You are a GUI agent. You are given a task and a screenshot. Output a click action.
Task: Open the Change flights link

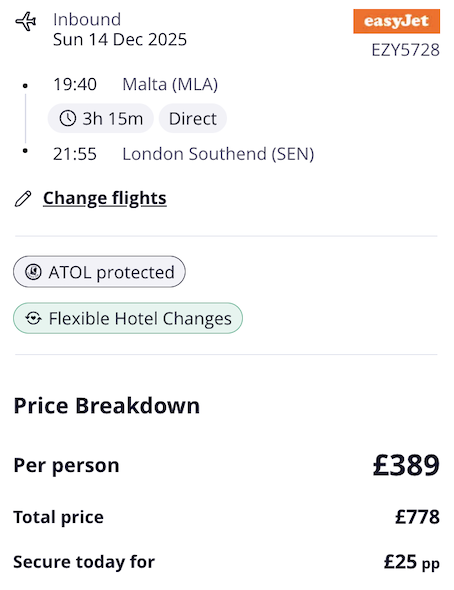(x=105, y=198)
